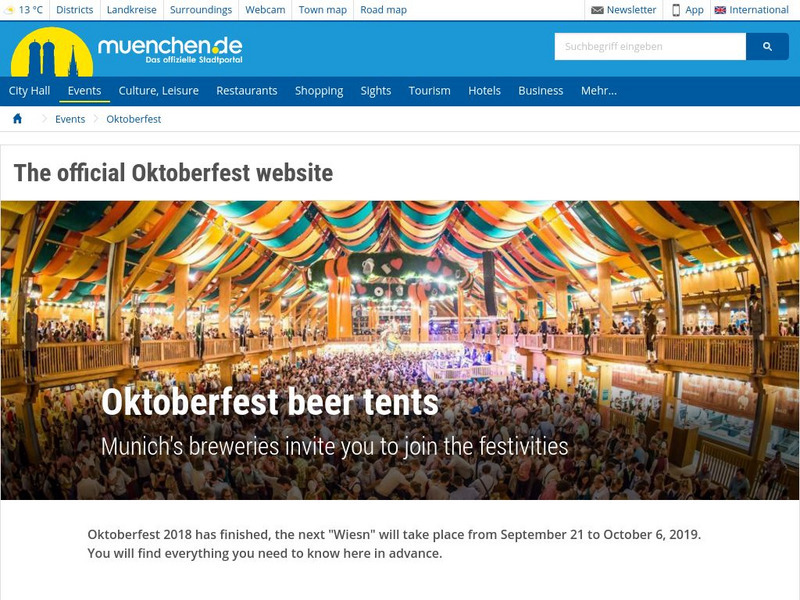Screen dimensions: 800x600
Task: Open the Webcam link
Action: pyautogui.click(x=265, y=10)
